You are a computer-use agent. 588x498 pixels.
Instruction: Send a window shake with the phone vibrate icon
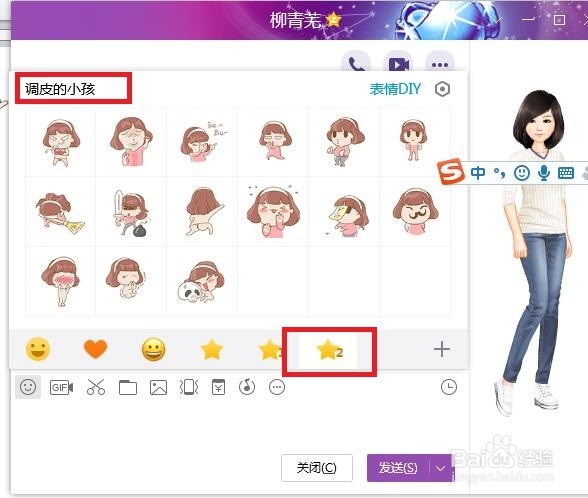(x=189, y=387)
